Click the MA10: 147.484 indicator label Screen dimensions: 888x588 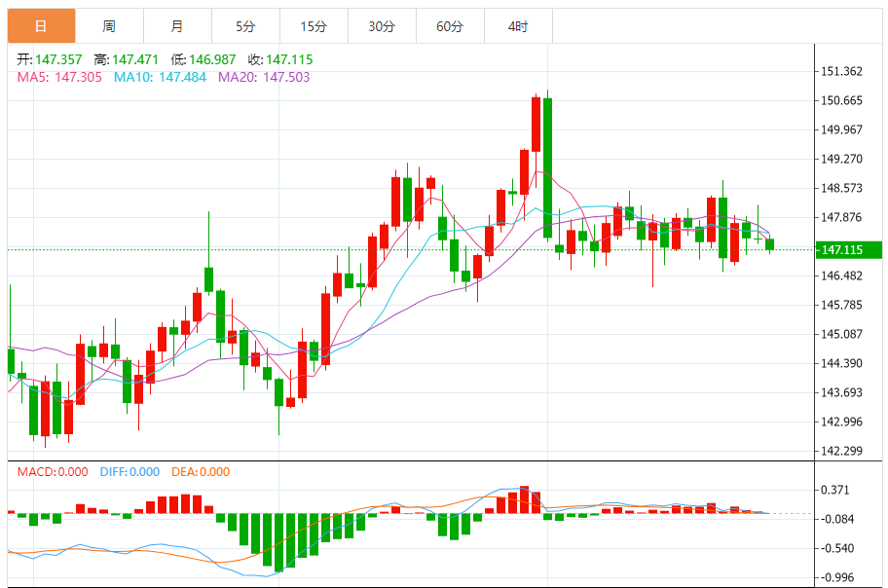pos(160,77)
